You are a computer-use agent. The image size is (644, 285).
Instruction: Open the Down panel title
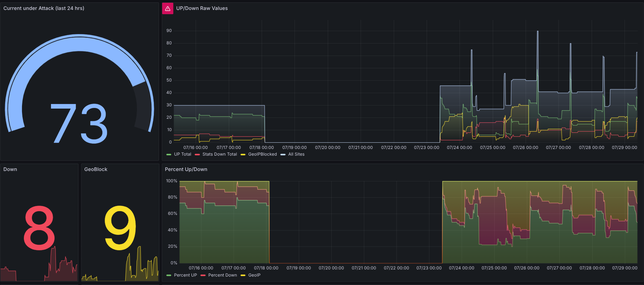[x=10, y=169]
